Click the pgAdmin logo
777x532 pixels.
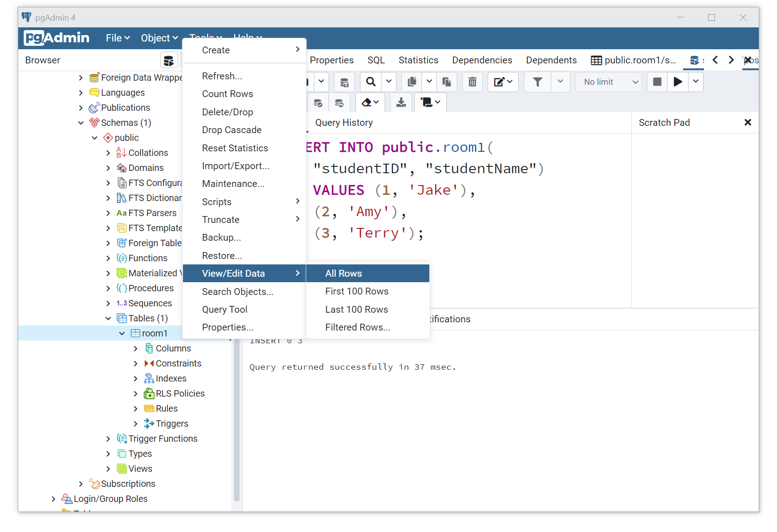click(57, 38)
